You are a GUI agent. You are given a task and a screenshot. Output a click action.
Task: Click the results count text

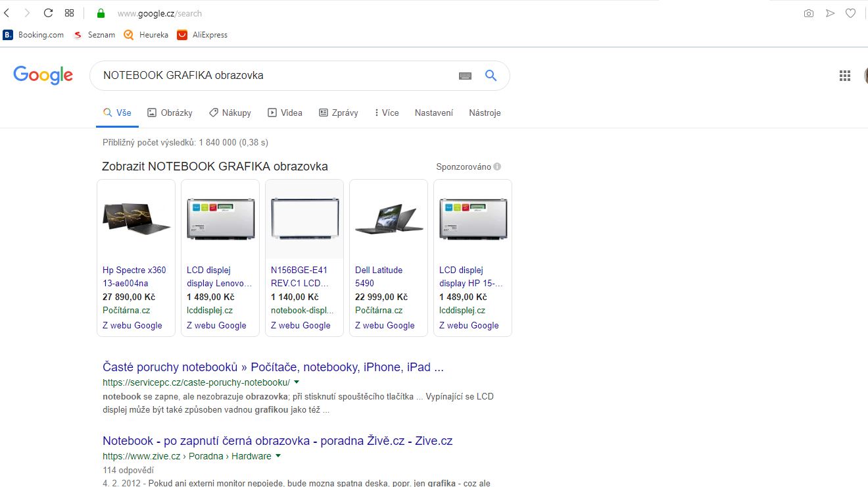click(x=185, y=142)
